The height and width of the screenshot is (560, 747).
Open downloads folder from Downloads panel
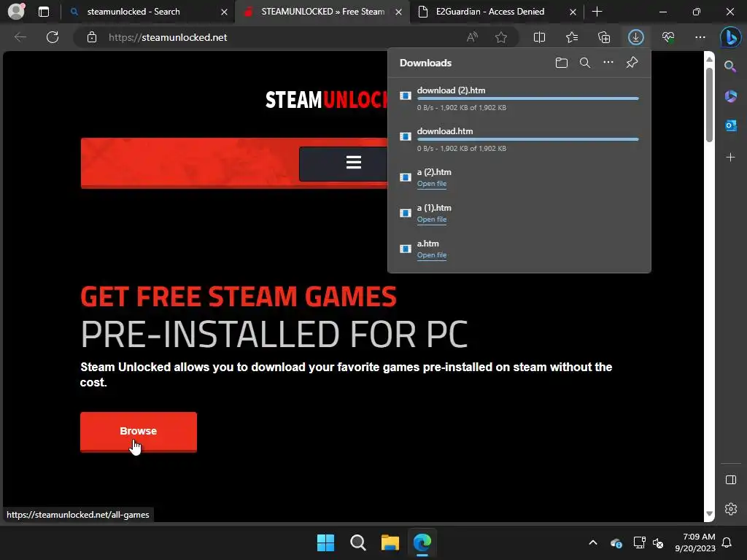[x=562, y=63]
